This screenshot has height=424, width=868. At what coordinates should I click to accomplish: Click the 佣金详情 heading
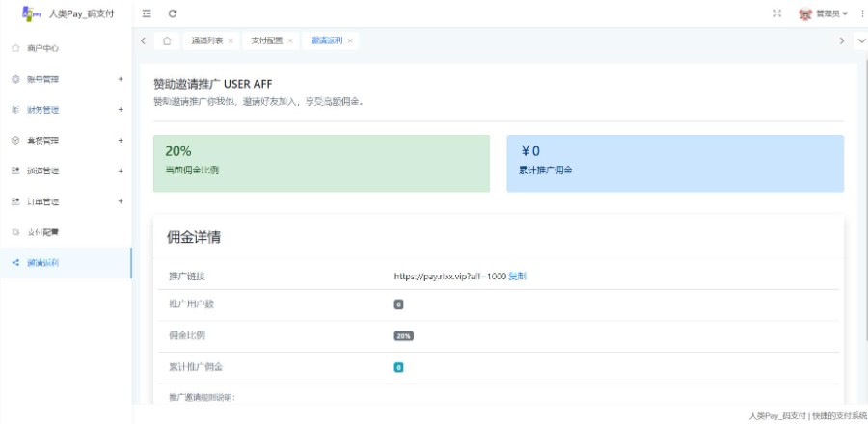194,238
